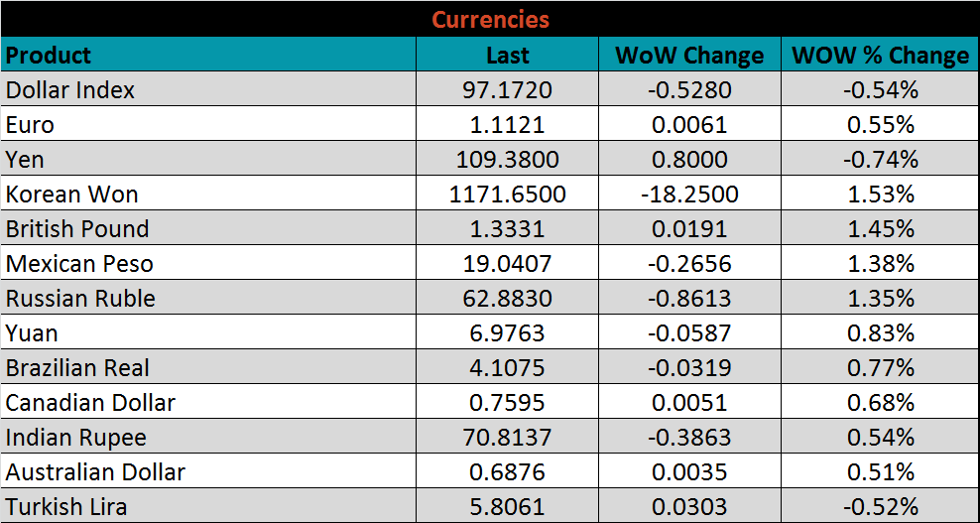The image size is (980, 523).
Task: Select the Turkish Lira cell
Action: tap(67, 507)
